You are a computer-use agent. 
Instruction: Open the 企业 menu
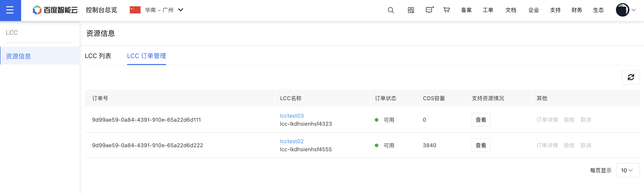[x=534, y=10]
